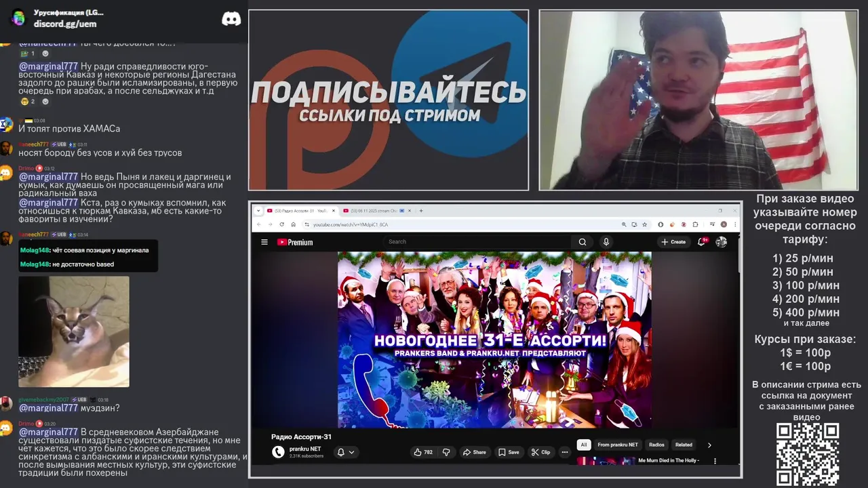Click the browser back arrow
Screen dimensions: 868x488
click(x=259, y=224)
